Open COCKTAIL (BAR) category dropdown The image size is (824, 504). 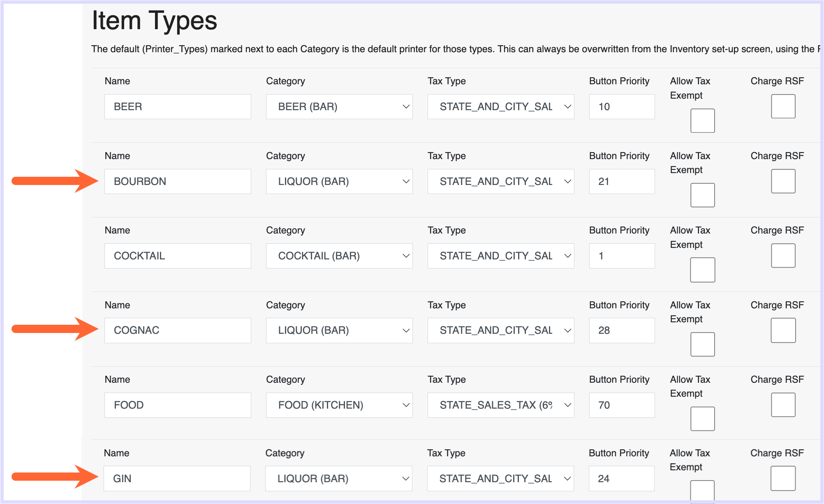tap(339, 256)
